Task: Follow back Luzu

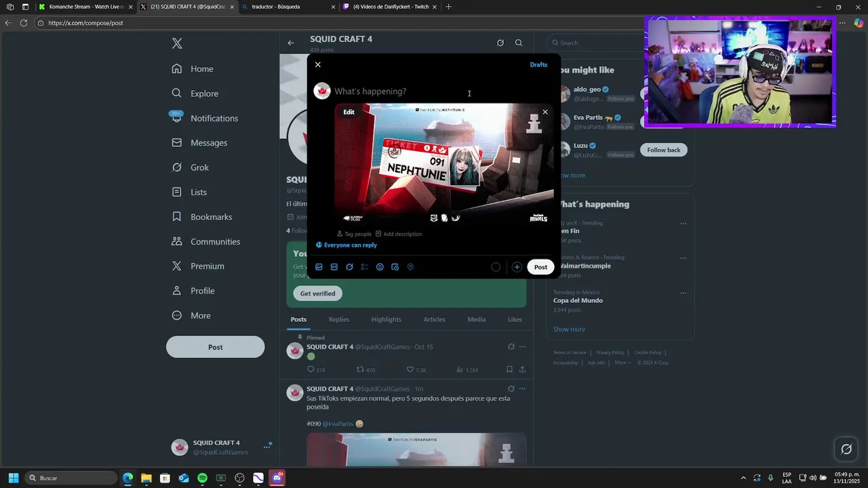Action: click(663, 150)
